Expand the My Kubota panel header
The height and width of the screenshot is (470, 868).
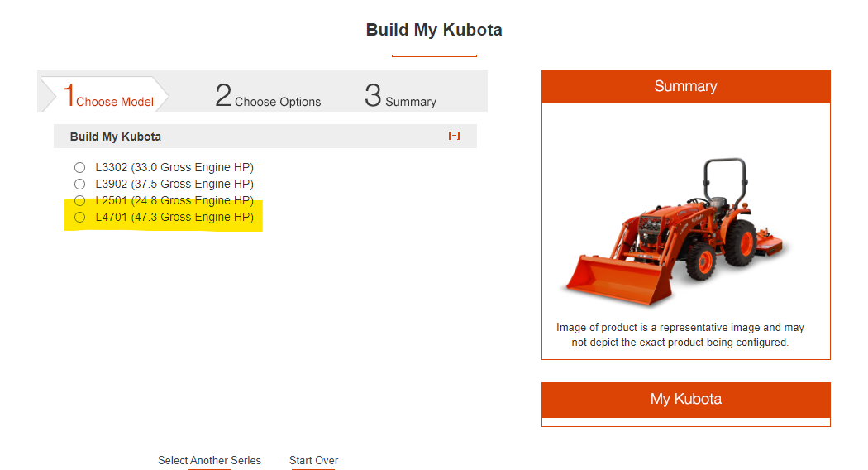click(x=685, y=399)
